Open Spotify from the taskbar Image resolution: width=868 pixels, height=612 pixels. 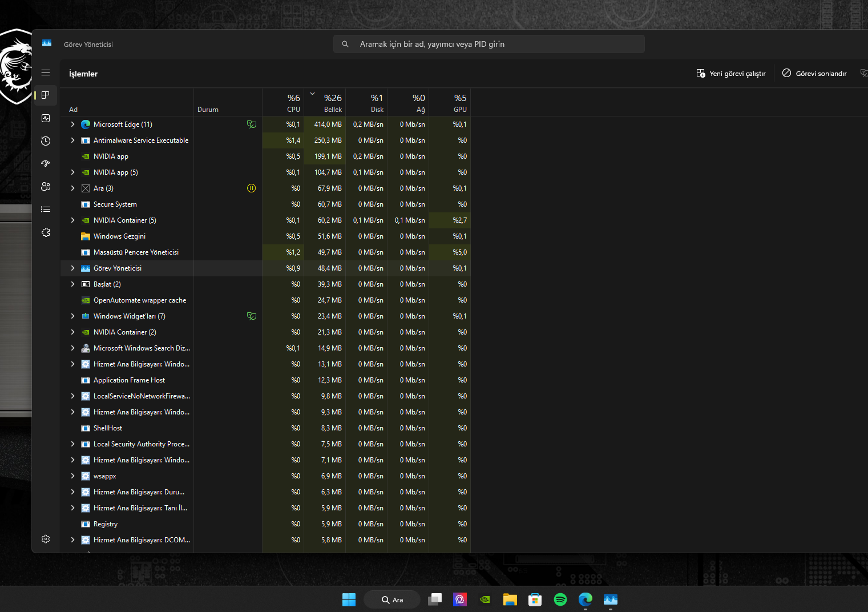point(560,599)
